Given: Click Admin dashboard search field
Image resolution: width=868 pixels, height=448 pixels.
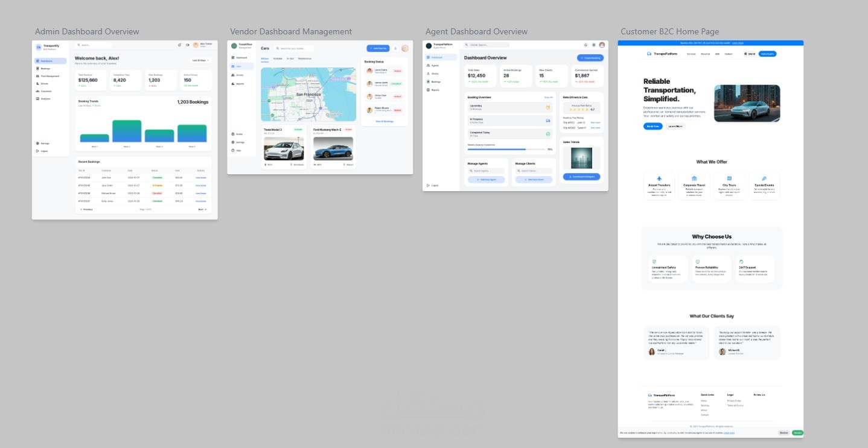Looking at the screenshot, I should point(94,45).
